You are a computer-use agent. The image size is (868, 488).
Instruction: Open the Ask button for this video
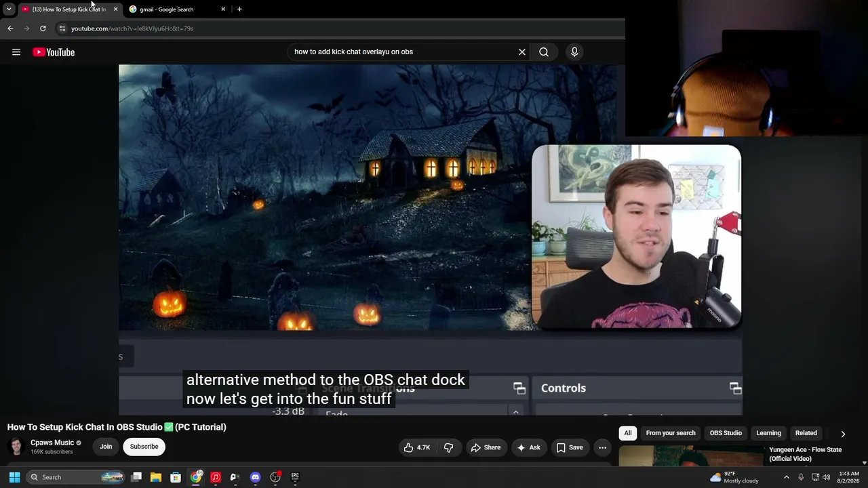pos(528,447)
